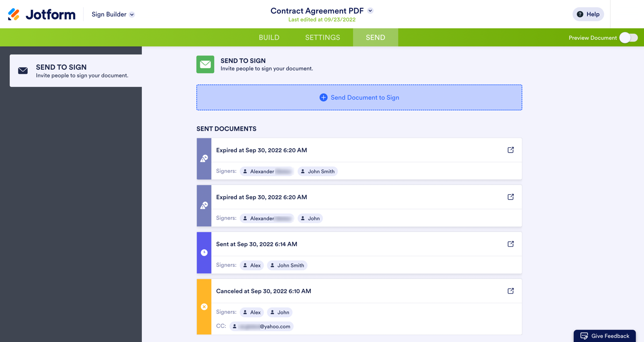This screenshot has width=644, height=342.
Task: Open the first expired document's external link icon
Action: 510,150
